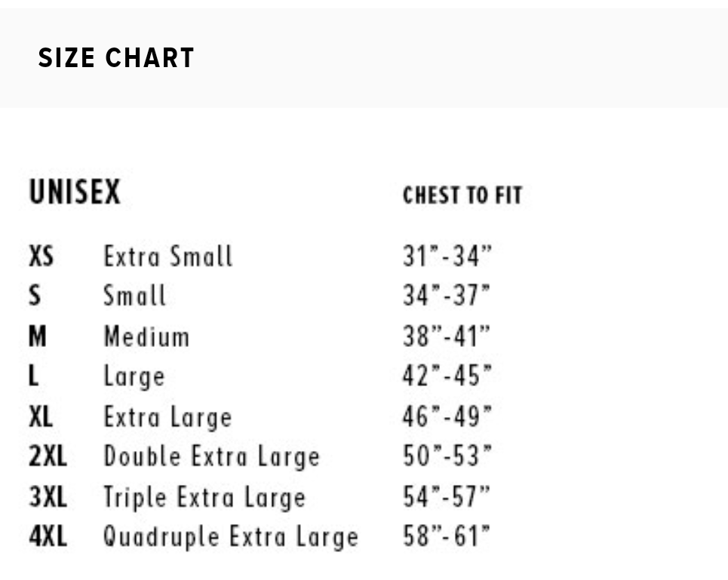Select the 34"-37" chest range

[447, 296]
